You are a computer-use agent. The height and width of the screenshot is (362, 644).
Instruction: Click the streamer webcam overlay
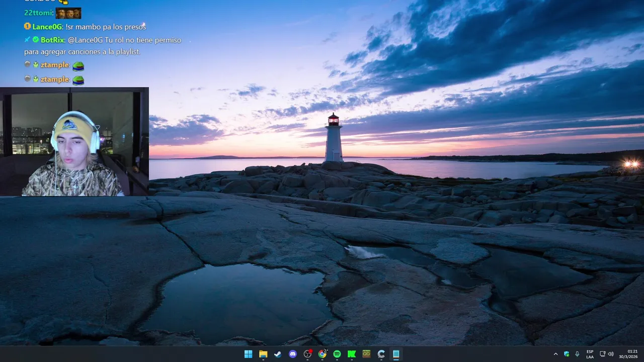[74, 142]
